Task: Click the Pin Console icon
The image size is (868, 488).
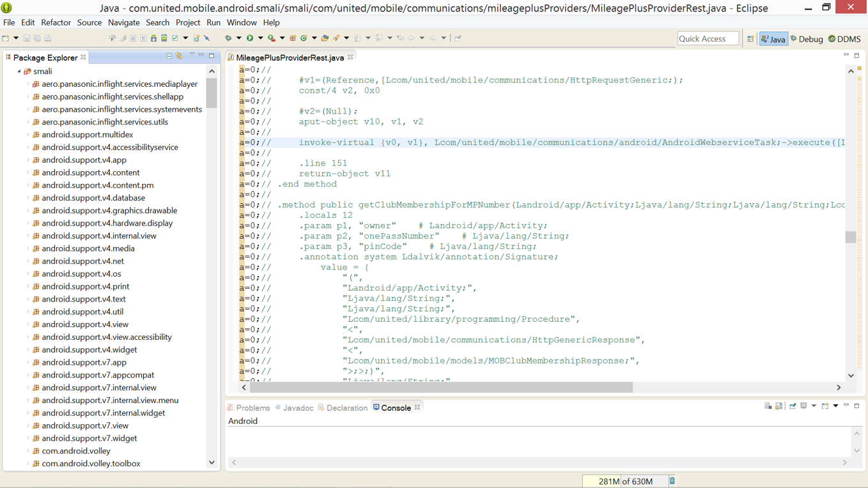Action: [793, 406]
